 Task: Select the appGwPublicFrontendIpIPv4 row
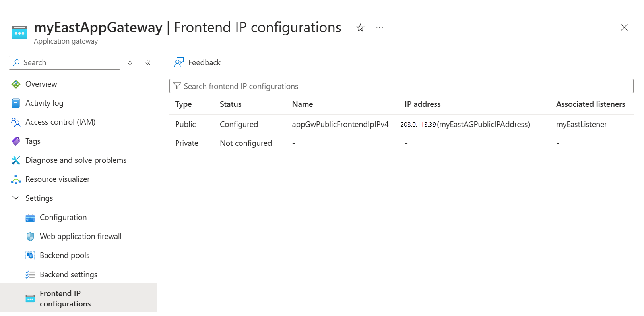pos(341,124)
